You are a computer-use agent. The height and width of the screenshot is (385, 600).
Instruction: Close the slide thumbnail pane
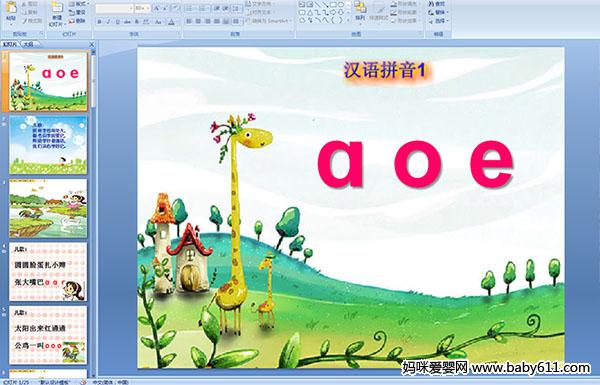pos(92,45)
